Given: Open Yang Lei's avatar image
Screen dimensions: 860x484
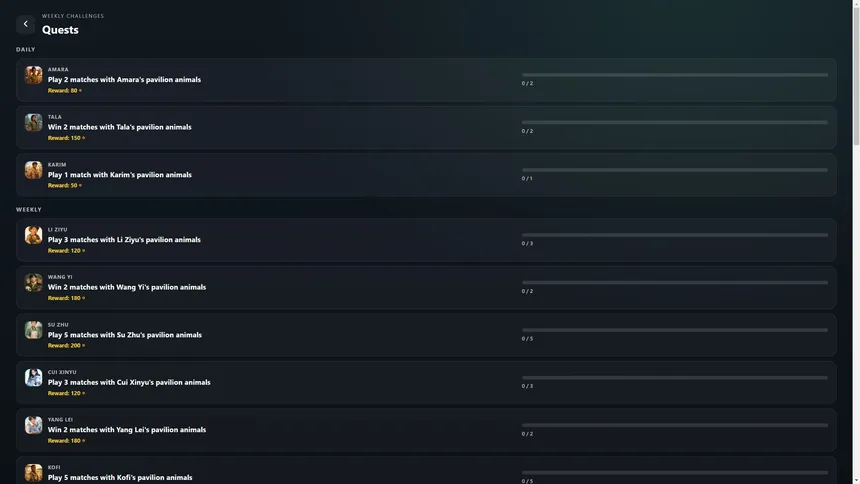Looking at the screenshot, I should click(33, 425).
